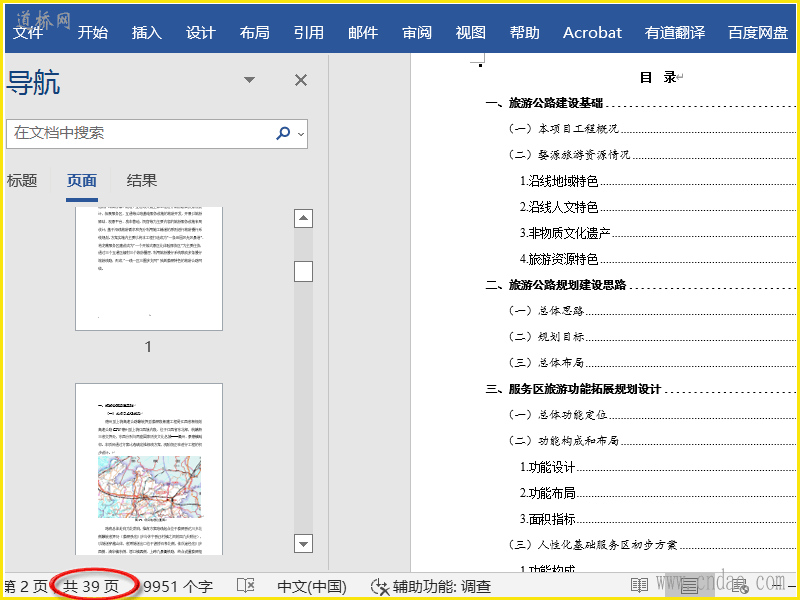Open the 引用 ribbon tab
This screenshot has height=600, width=800.
click(309, 33)
